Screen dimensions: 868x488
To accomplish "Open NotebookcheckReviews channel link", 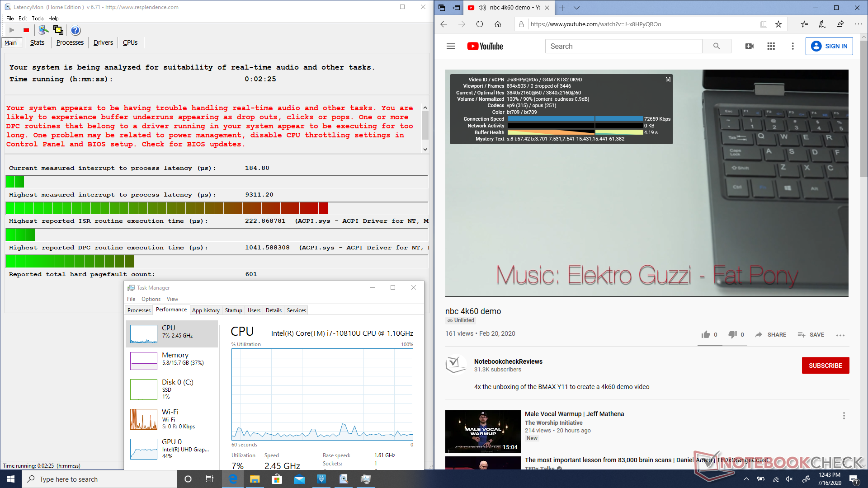I will [508, 361].
